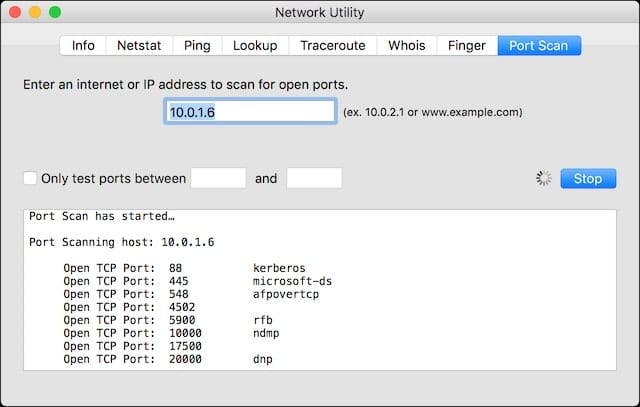Screen dimensions: 640x407
Task: Click the IP address field showing 10.0.1.6
Action: click(x=249, y=112)
